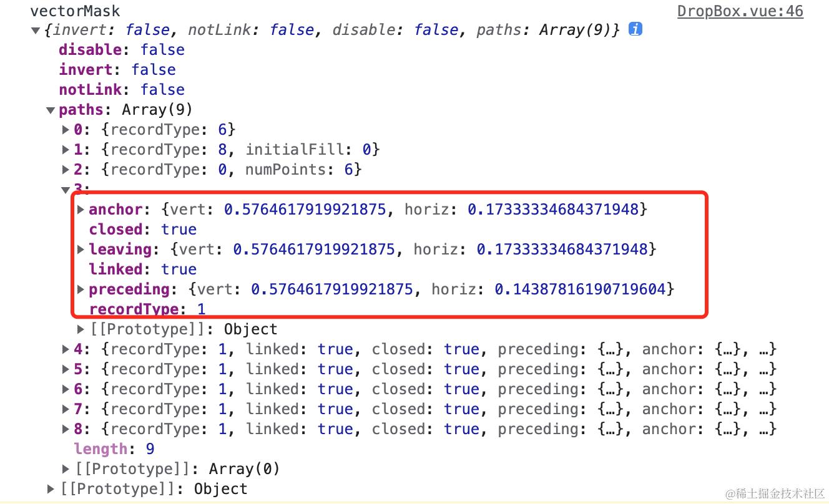829x504 pixels.
Task: Select the vectorMask log label
Action: tap(75, 11)
